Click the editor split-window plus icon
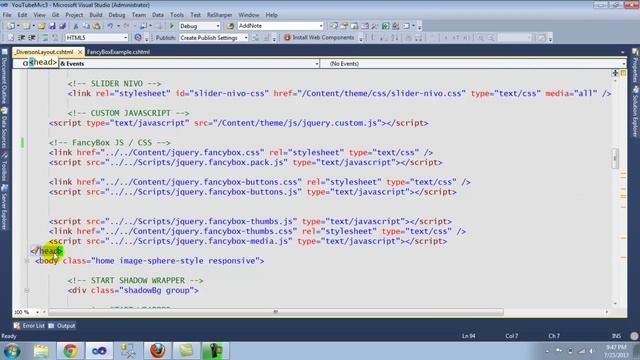640x360 pixels. pyautogui.click(x=615, y=73)
